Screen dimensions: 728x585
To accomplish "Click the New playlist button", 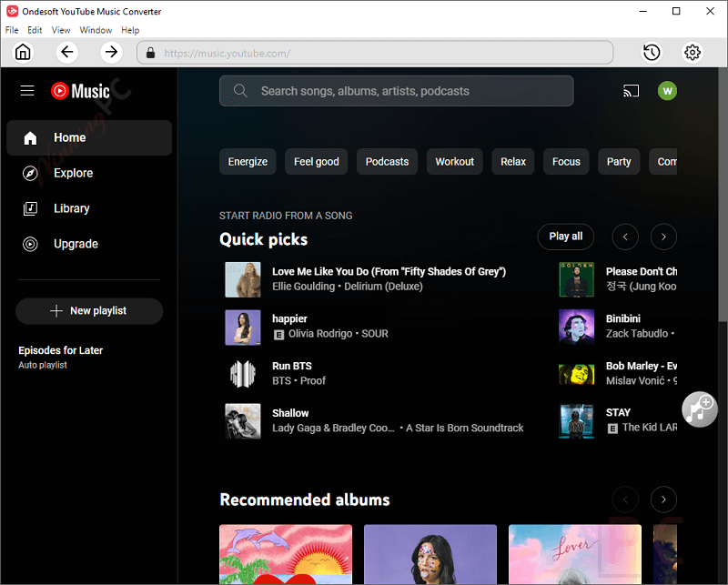I will [x=89, y=311].
